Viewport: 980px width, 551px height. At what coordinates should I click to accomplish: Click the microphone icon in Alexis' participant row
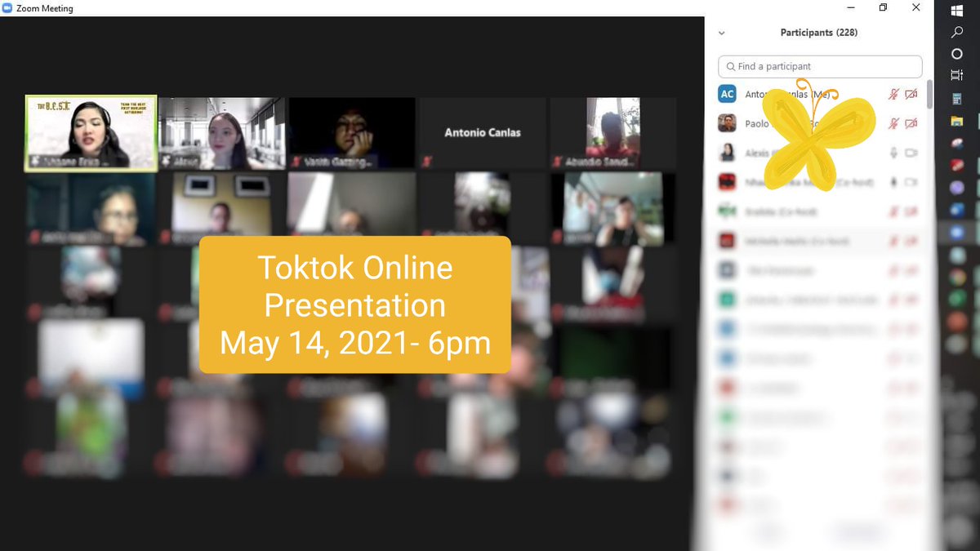pyautogui.click(x=894, y=153)
